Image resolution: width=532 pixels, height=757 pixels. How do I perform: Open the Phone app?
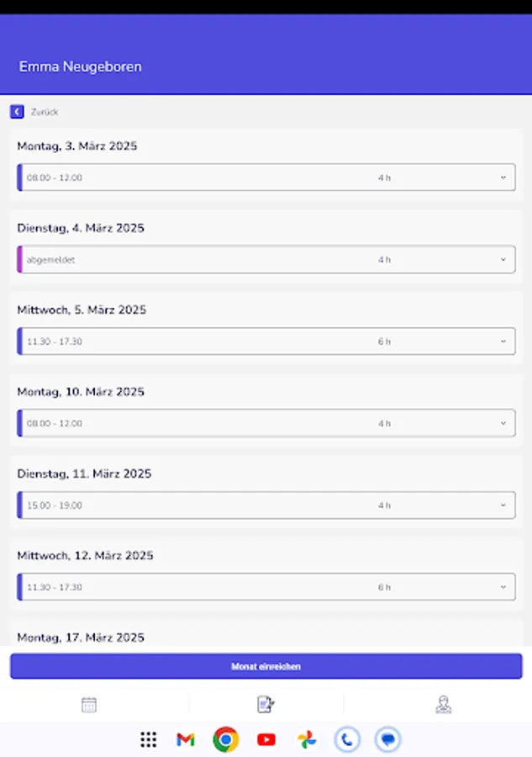click(x=346, y=739)
